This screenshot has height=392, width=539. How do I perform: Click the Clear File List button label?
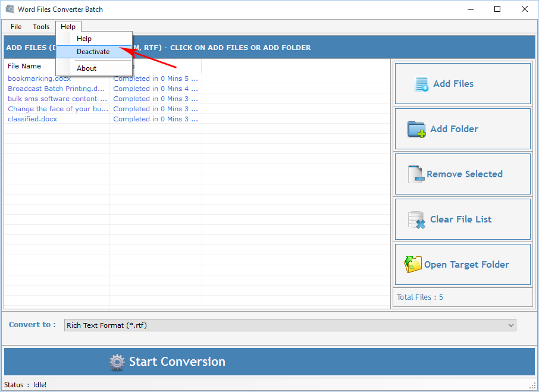[460, 219]
